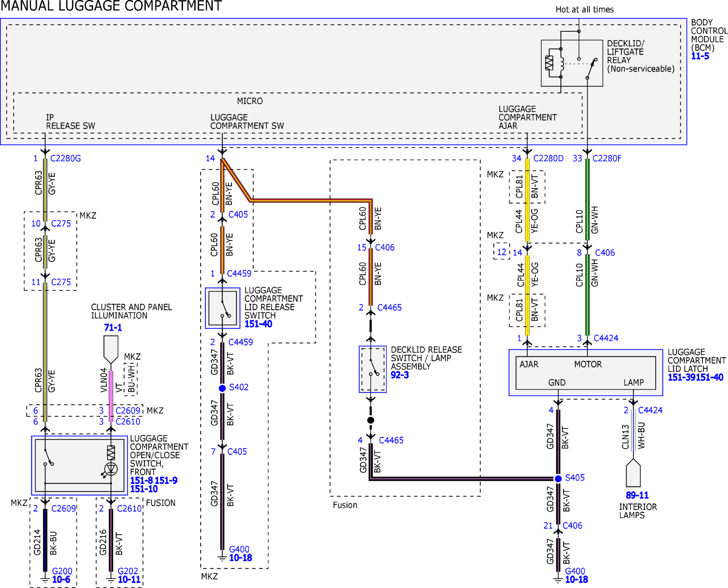This screenshot has width=728, height=588.
Task: Click connector label C2280F
Action: click(x=607, y=158)
